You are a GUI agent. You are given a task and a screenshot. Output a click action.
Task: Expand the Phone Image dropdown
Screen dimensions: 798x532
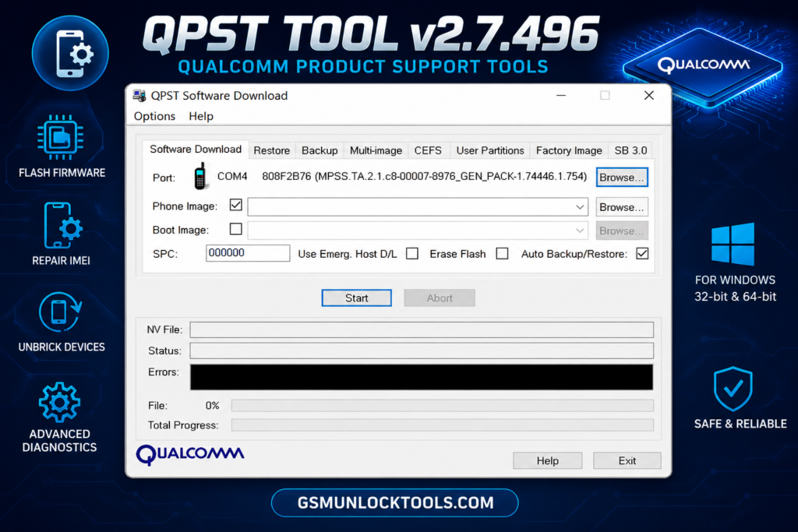(580, 207)
